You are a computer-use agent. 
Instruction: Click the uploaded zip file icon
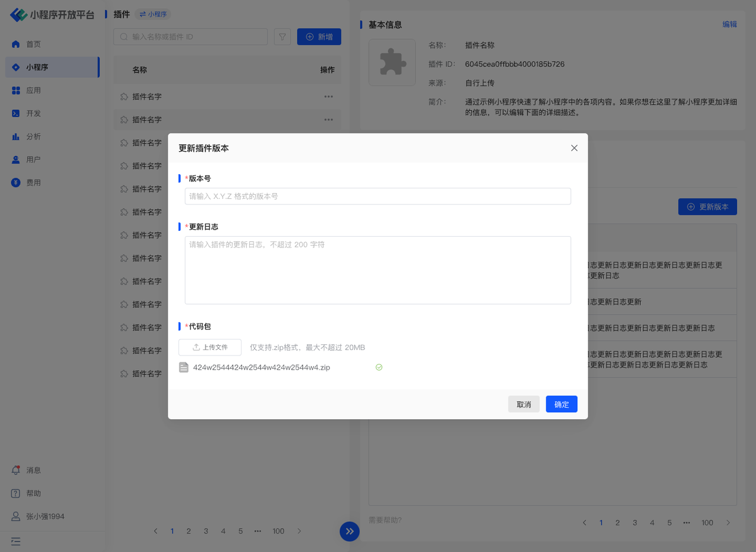184,367
